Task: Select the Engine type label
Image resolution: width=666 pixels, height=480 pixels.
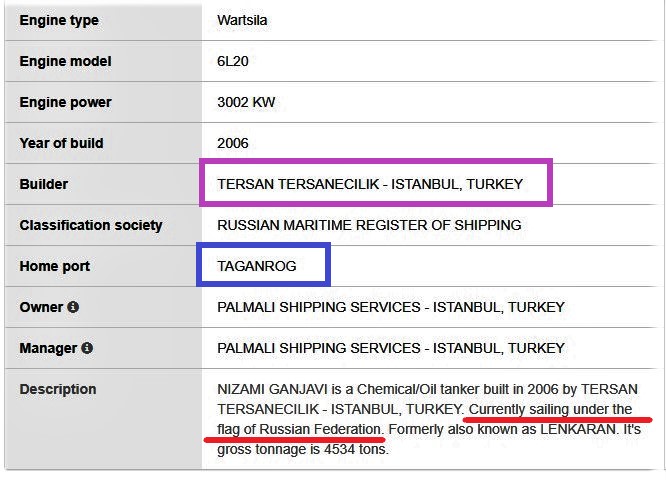Action: pyautogui.click(x=59, y=20)
